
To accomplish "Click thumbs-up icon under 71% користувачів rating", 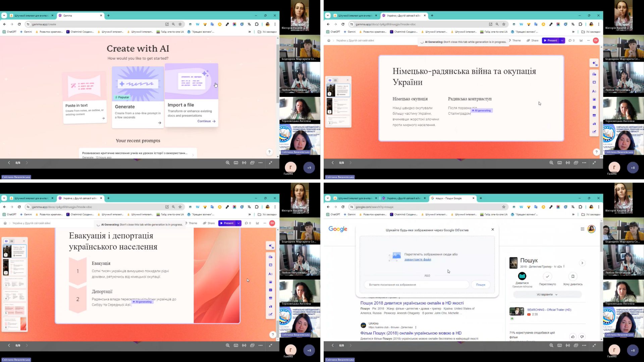I will click(x=573, y=337).
